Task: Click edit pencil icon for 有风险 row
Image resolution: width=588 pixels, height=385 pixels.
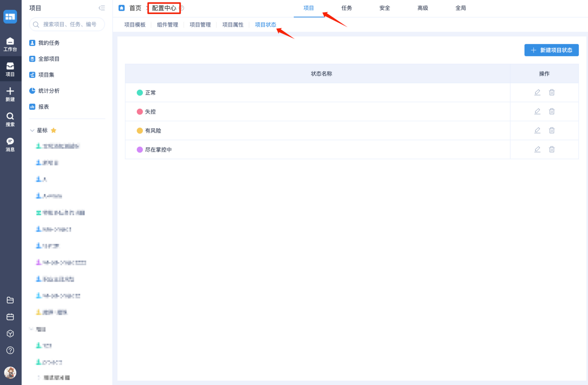Action: [537, 130]
